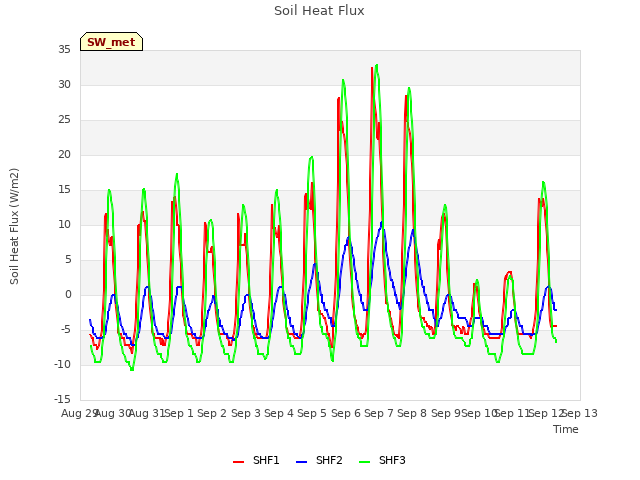Click the Sep 7 x-axis tick label

pyautogui.click(x=379, y=413)
